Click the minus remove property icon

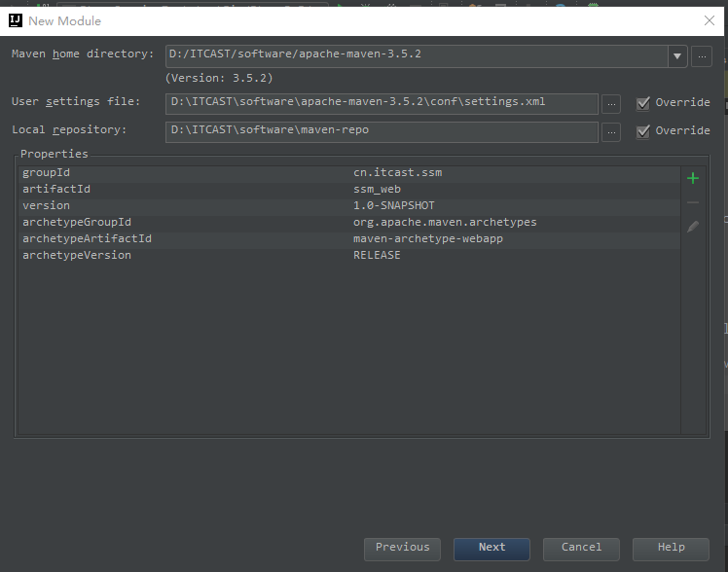pos(693,202)
